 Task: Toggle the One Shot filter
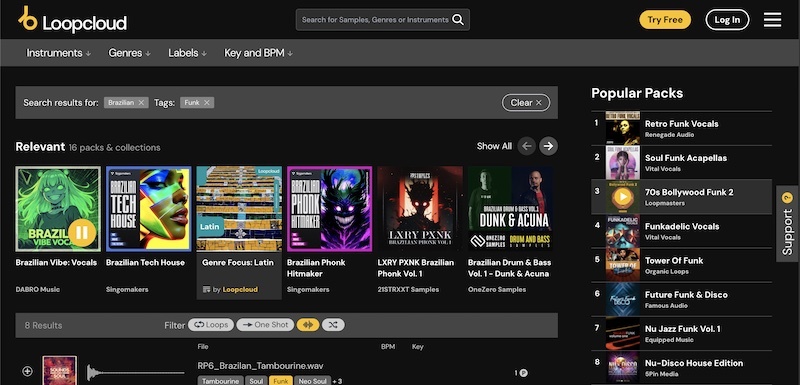pyautogui.click(x=265, y=325)
